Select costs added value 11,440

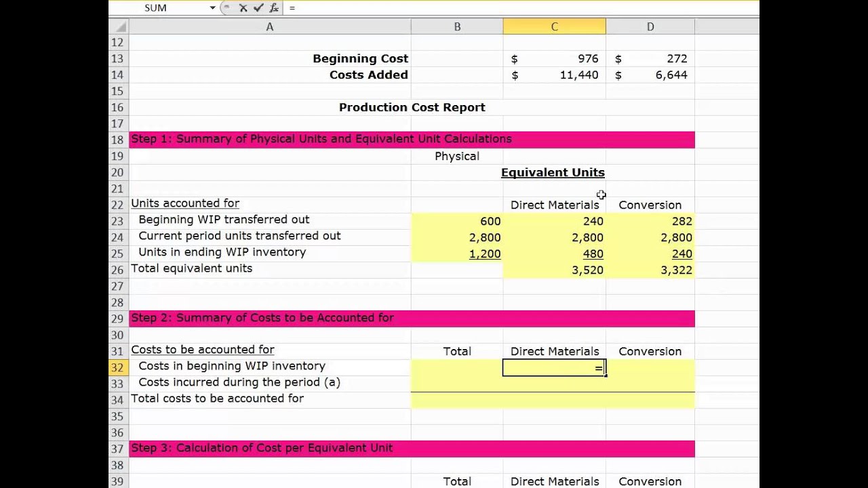pos(554,75)
